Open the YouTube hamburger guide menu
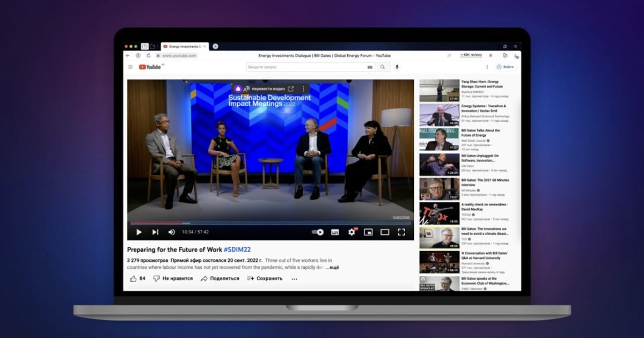 [130, 67]
